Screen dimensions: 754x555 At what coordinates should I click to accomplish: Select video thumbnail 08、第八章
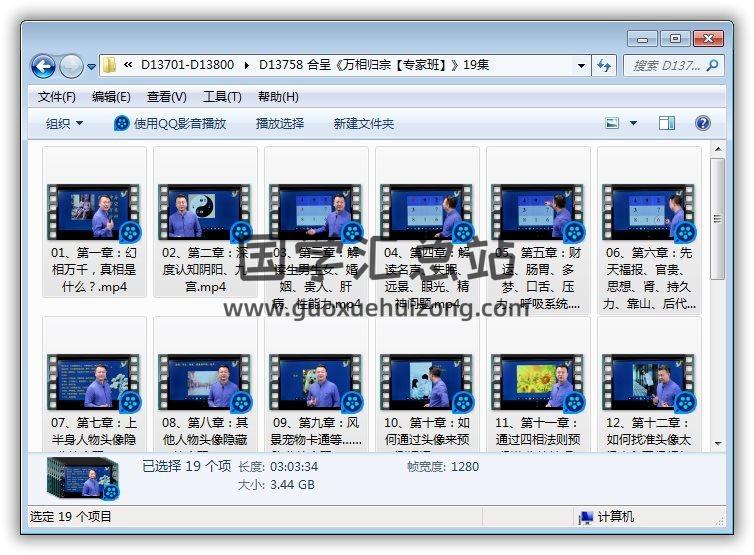click(x=205, y=382)
